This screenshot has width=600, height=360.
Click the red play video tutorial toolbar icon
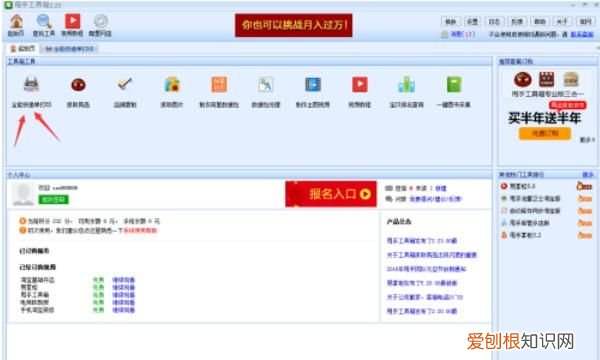click(72, 21)
